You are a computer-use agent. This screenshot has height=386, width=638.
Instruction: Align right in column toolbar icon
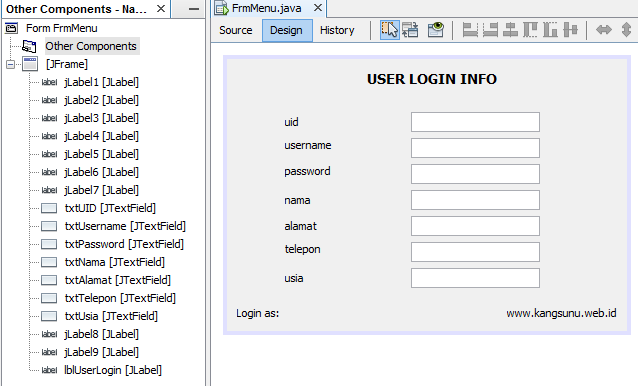click(490, 30)
